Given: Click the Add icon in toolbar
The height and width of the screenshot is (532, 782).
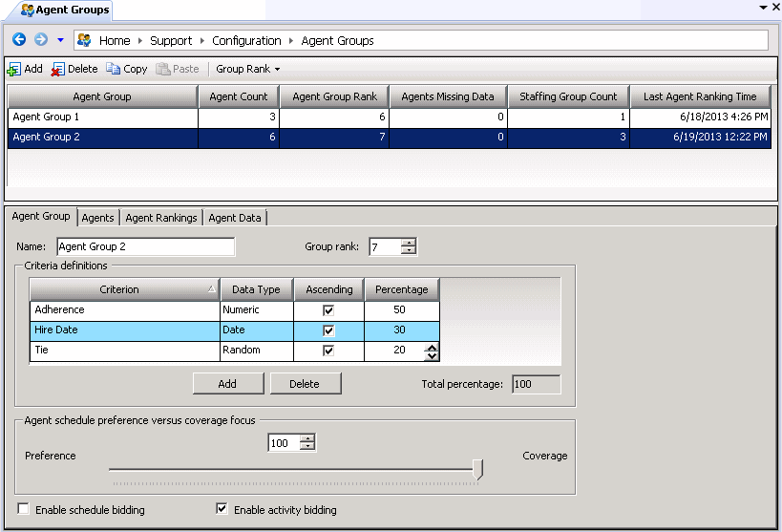Looking at the screenshot, I should 14,70.
